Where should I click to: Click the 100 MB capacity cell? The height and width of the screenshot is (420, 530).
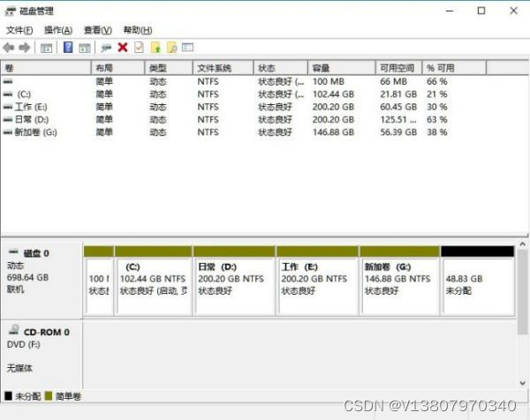[x=329, y=82]
